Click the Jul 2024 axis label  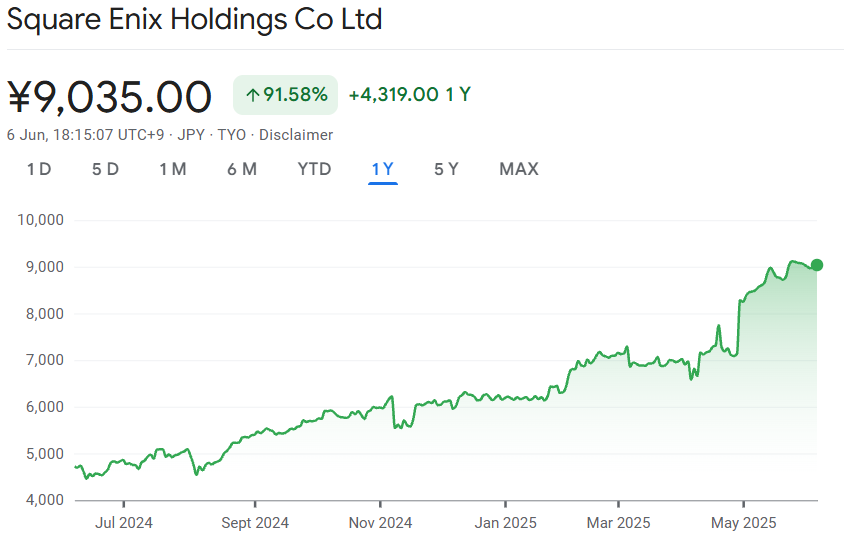click(124, 523)
